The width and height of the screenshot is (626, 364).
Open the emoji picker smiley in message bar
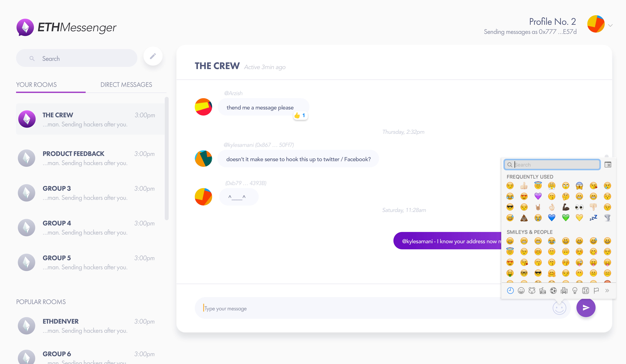(x=559, y=308)
